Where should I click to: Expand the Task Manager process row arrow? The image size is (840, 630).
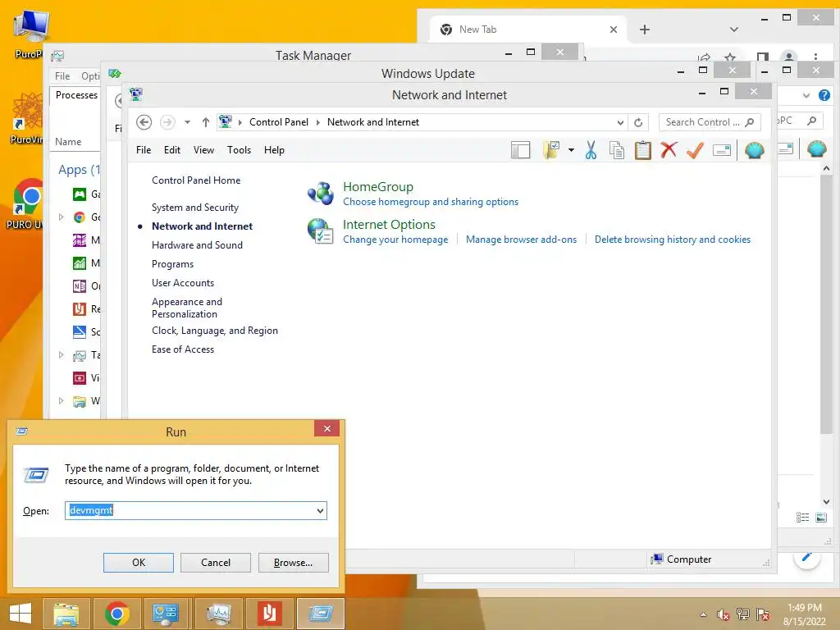(61, 354)
